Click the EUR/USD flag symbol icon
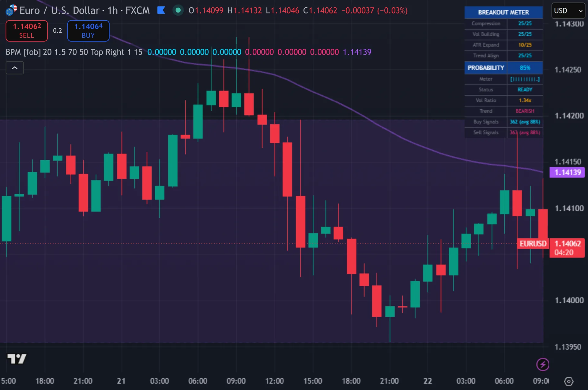The width and height of the screenshot is (588, 390). pos(11,10)
